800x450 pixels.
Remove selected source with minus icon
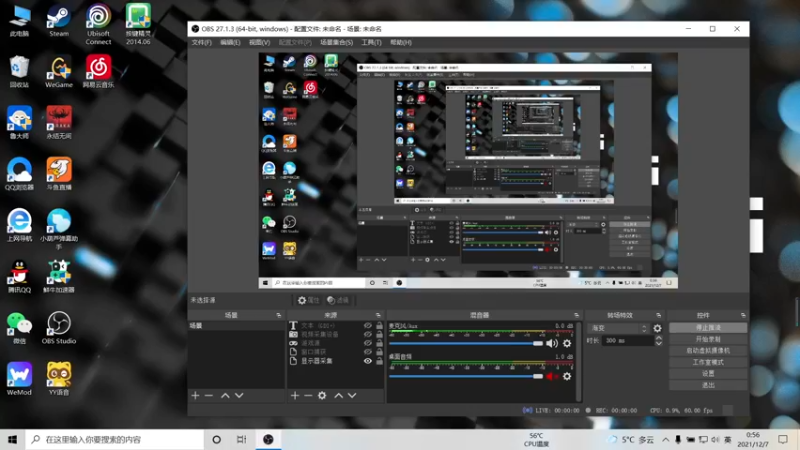click(x=308, y=395)
